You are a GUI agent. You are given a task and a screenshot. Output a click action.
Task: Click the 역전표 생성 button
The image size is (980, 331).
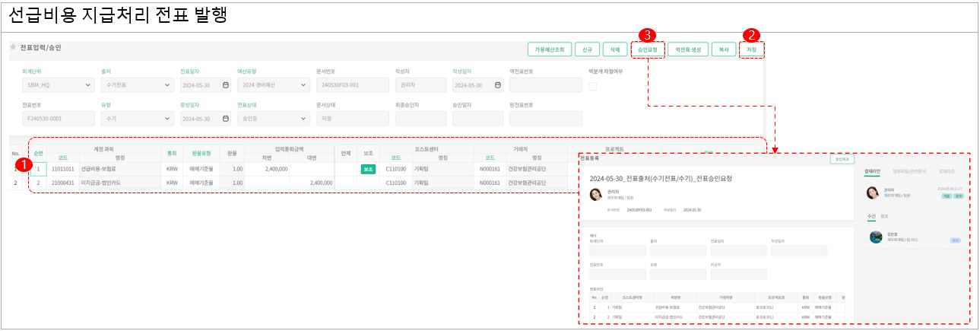tap(687, 49)
